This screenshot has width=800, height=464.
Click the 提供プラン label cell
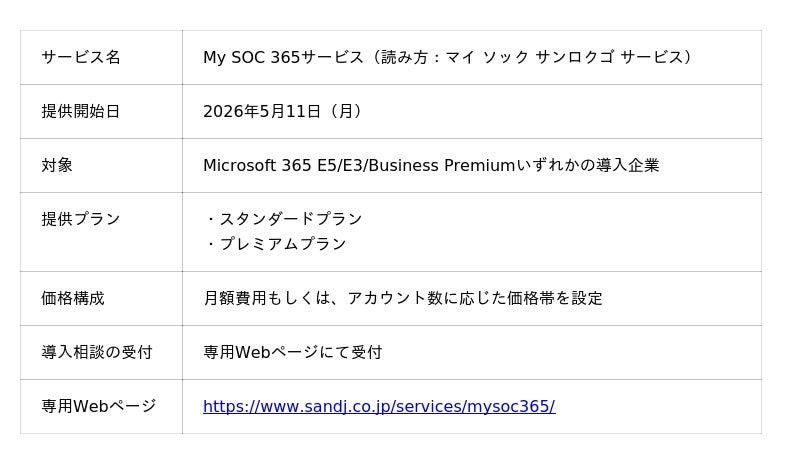[81, 219]
